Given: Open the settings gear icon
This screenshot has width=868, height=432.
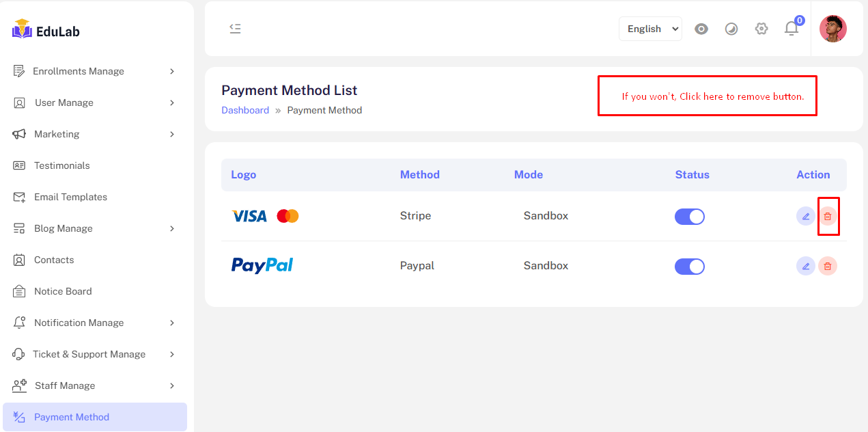Looking at the screenshot, I should point(761,29).
